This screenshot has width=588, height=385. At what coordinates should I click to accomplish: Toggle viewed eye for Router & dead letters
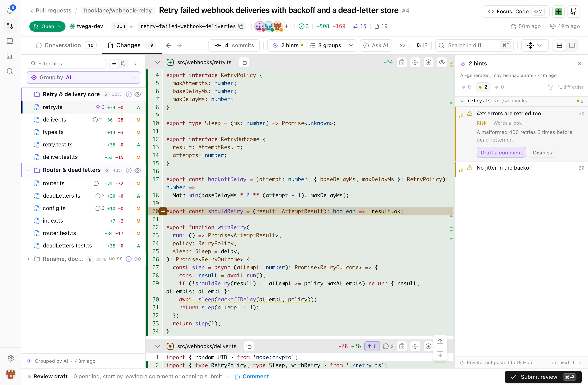point(138,170)
